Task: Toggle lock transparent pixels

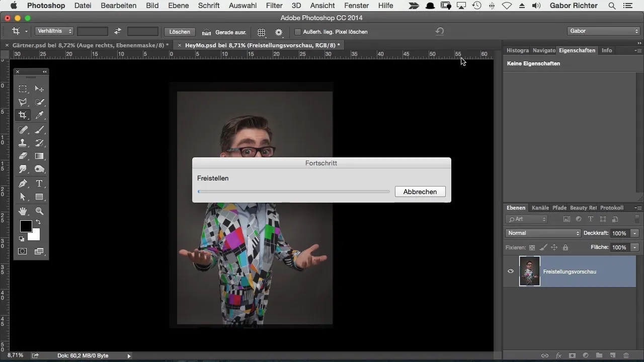Action: [532, 247]
